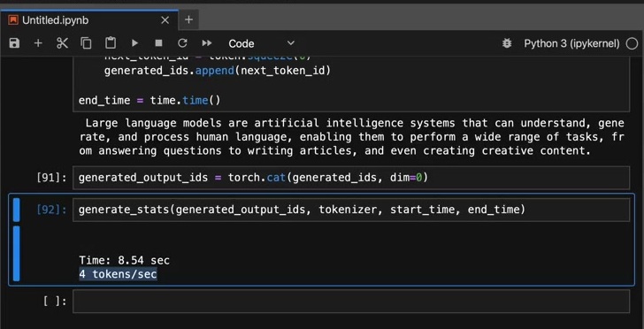
Task: Insert a new cell with the plus icon
Action: point(38,43)
